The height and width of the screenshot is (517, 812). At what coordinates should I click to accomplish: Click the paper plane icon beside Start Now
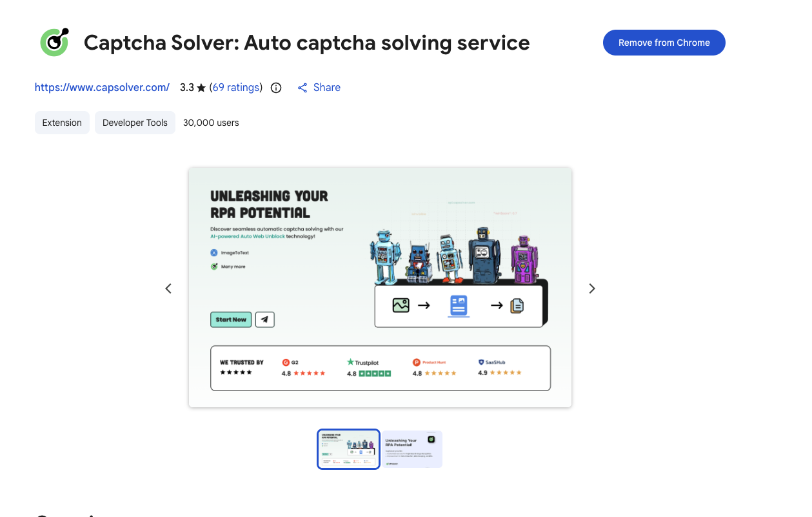264,319
